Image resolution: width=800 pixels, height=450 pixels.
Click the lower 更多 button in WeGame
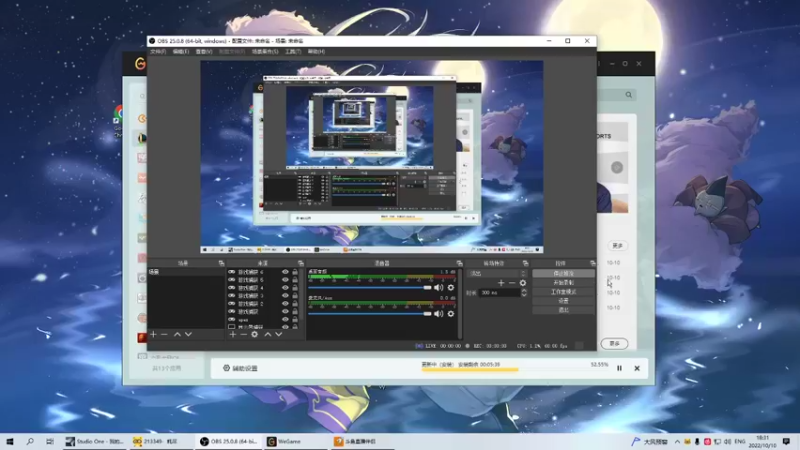pos(614,343)
